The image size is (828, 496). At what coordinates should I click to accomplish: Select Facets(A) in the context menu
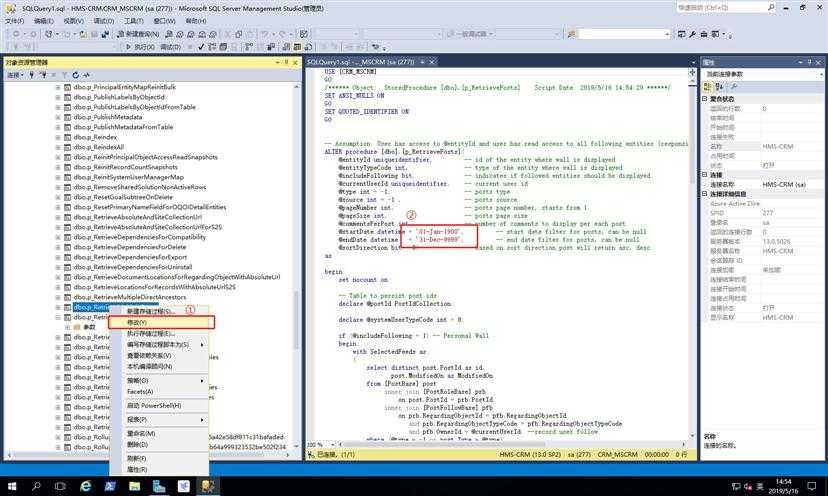pyautogui.click(x=140, y=391)
